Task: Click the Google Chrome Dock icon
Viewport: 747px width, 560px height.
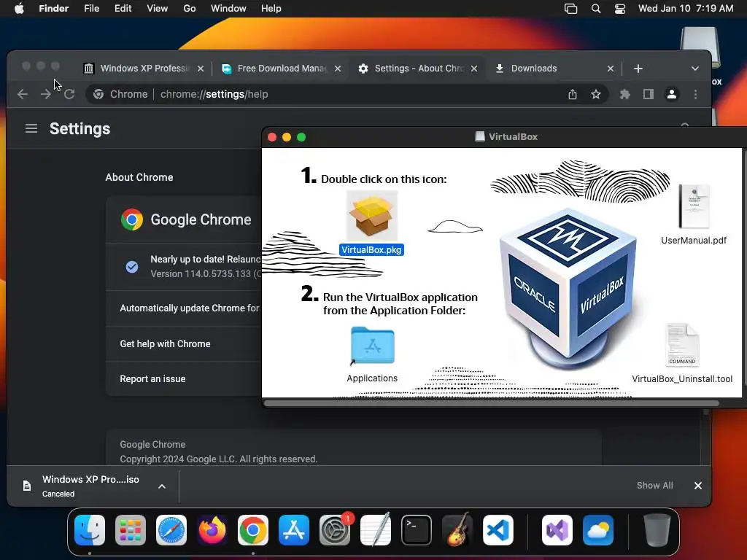Action: (x=253, y=530)
